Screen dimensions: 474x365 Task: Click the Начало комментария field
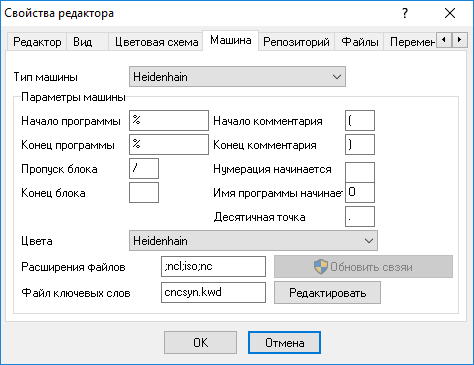(360, 120)
